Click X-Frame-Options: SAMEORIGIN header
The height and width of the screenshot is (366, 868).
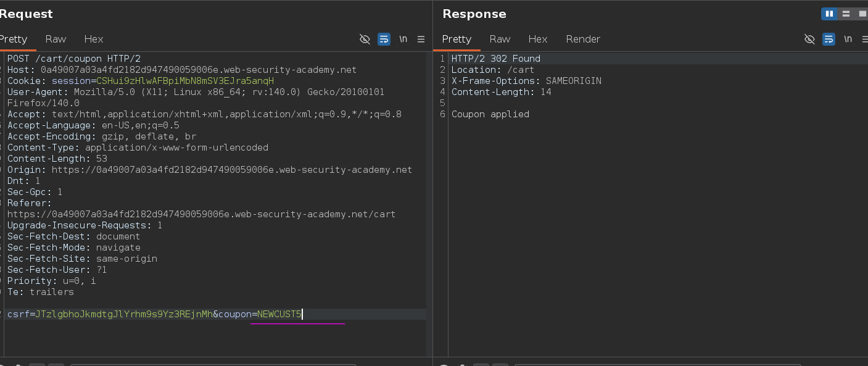click(526, 81)
